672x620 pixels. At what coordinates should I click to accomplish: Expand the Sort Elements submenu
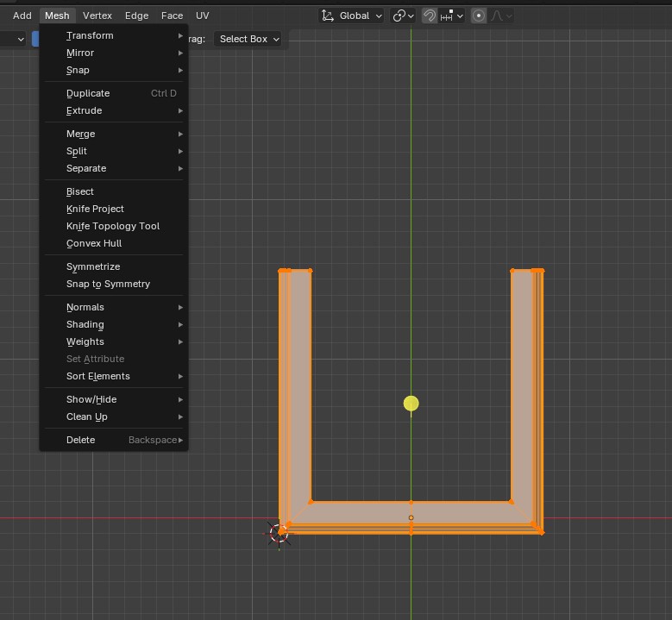click(114, 376)
